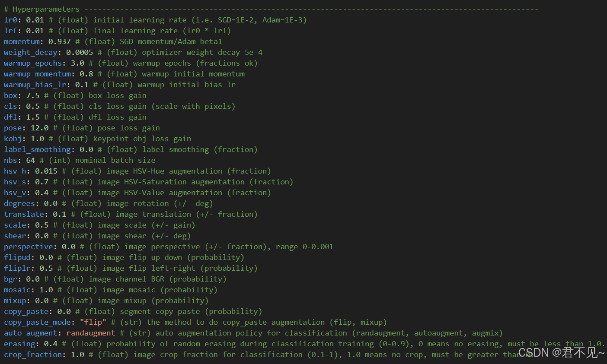Select the mosaic value 1.0
Viewport: 607px width, 364px height.
tap(46, 290)
